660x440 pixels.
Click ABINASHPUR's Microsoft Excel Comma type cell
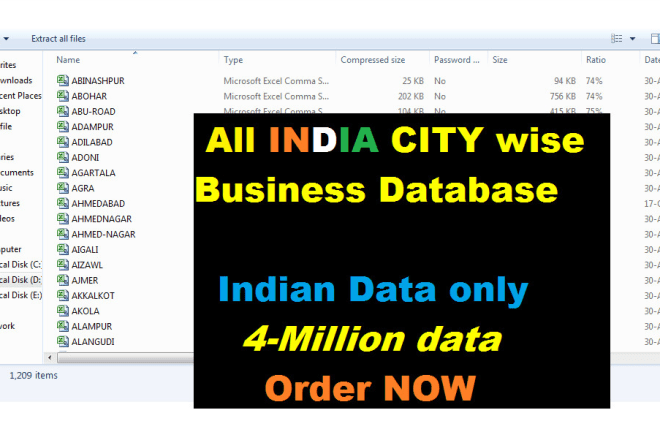(x=276, y=80)
